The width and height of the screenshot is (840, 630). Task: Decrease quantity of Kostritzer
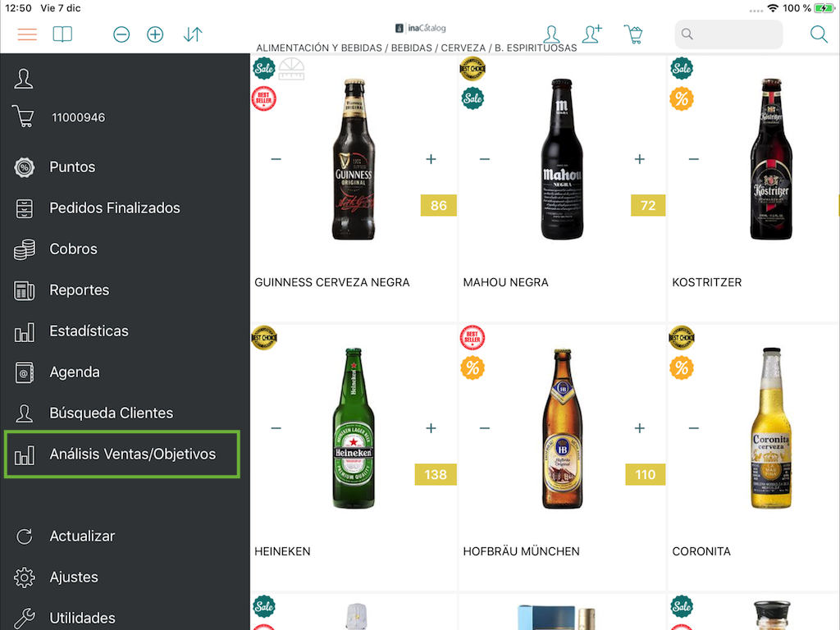(x=693, y=159)
